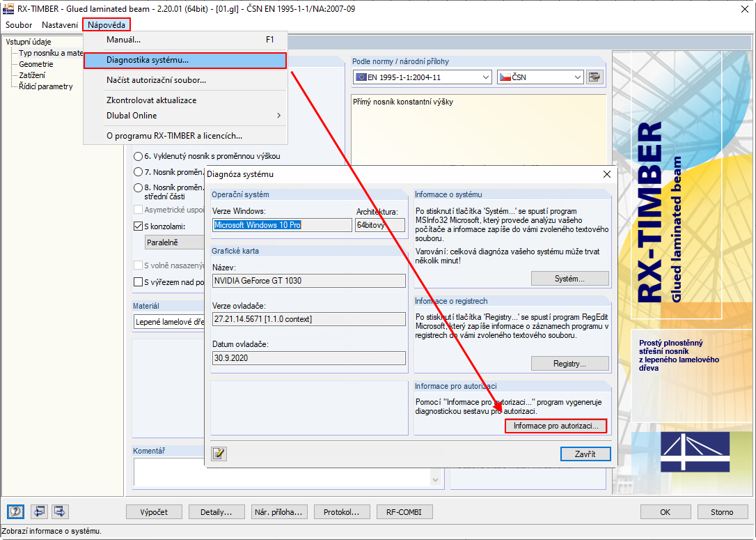This screenshot has height=540, width=756.
Task: Go to next input window arrow icon
Action: (60, 511)
